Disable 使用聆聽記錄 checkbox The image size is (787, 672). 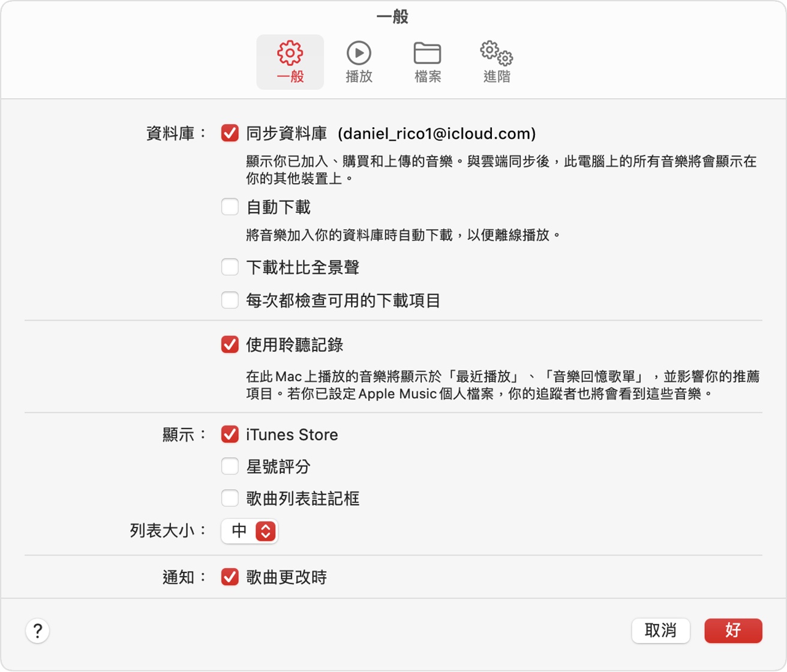(x=230, y=344)
